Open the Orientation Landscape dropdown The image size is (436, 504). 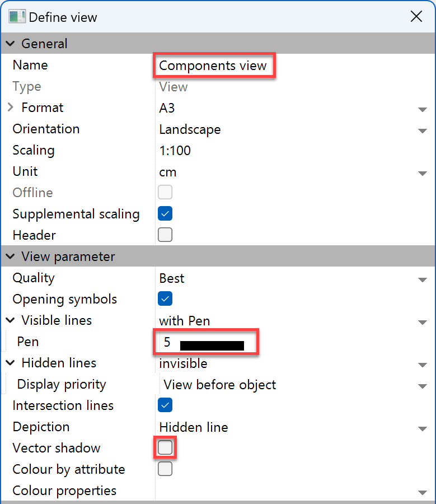pyautogui.click(x=423, y=130)
